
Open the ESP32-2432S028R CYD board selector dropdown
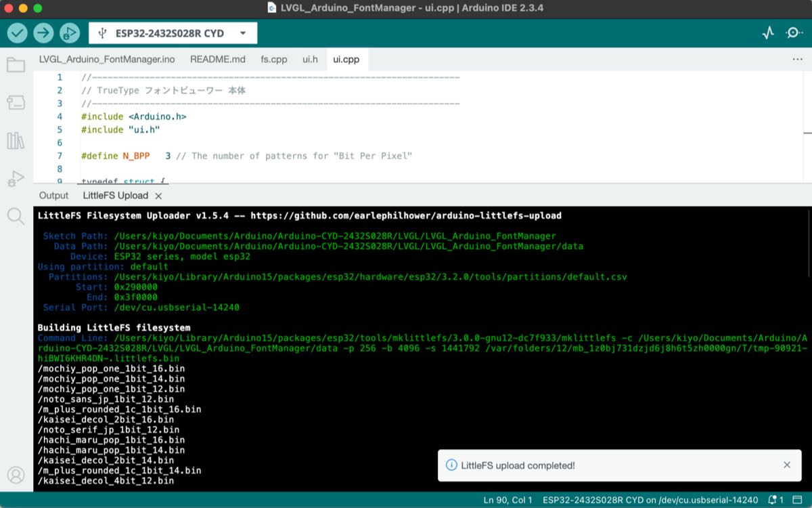(x=173, y=33)
